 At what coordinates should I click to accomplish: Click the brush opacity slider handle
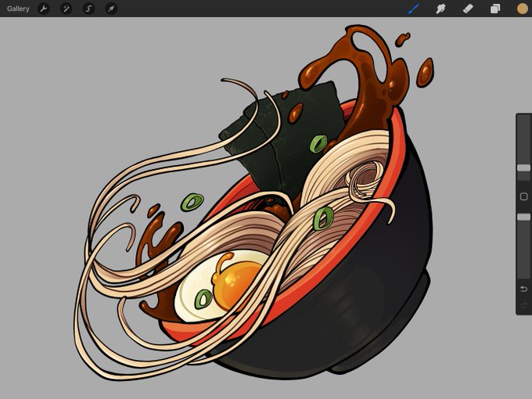523,217
